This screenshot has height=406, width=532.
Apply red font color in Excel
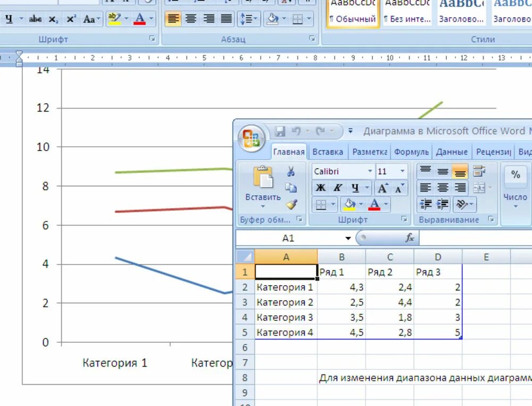point(375,204)
